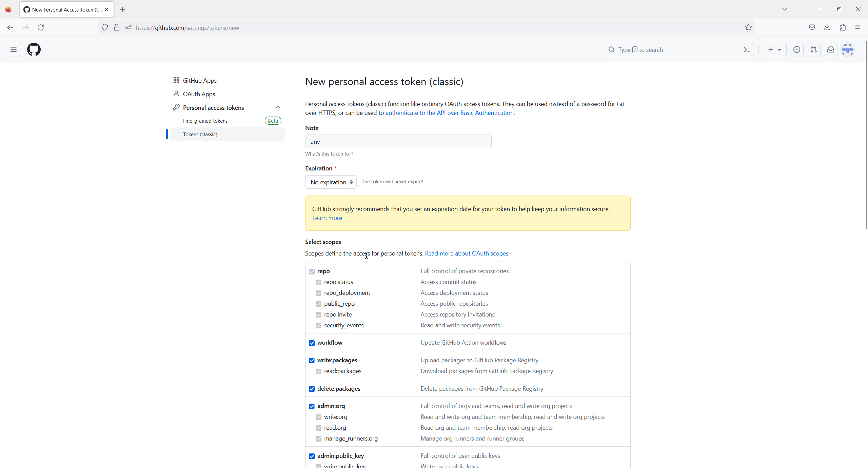868x468 pixels.
Task: Click the Note text field
Action: click(398, 142)
